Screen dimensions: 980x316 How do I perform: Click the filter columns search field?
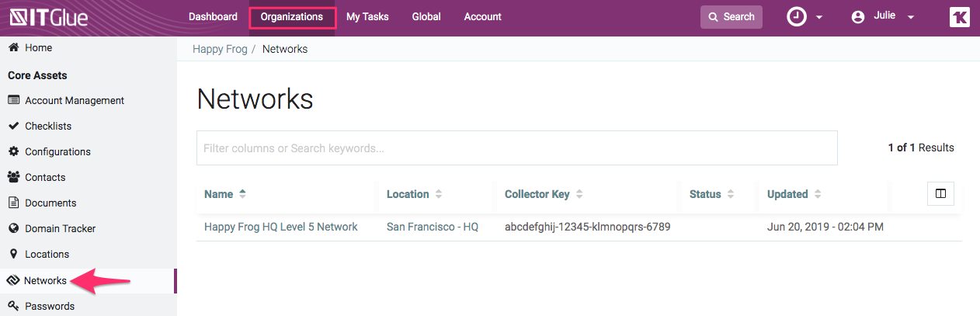(x=516, y=148)
